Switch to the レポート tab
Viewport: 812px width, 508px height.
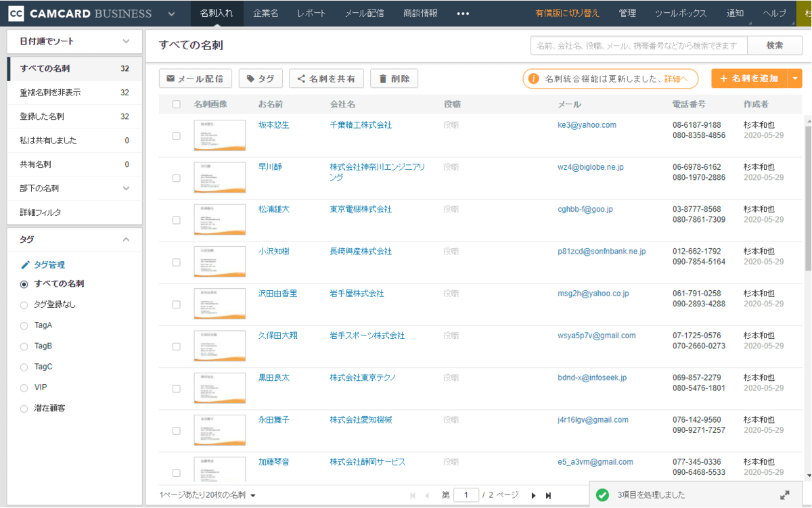pyautogui.click(x=311, y=14)
